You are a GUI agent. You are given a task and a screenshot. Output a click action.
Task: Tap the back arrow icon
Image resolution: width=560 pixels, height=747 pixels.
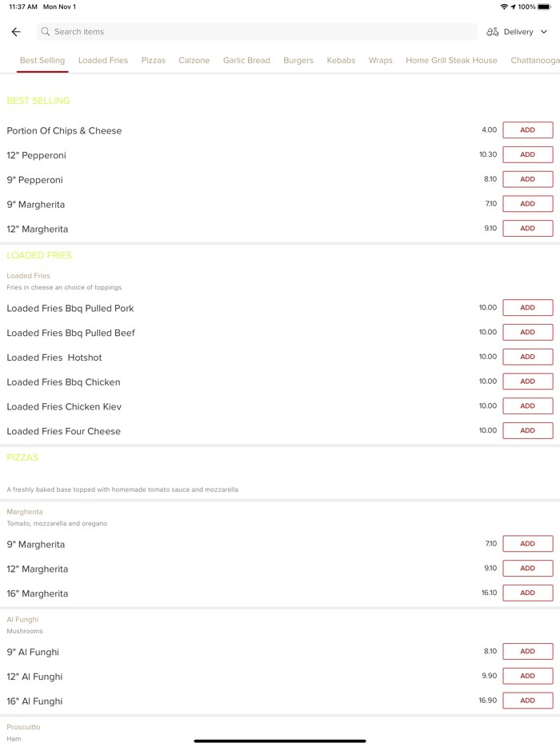pyautogui.click(x=16, y=32)
